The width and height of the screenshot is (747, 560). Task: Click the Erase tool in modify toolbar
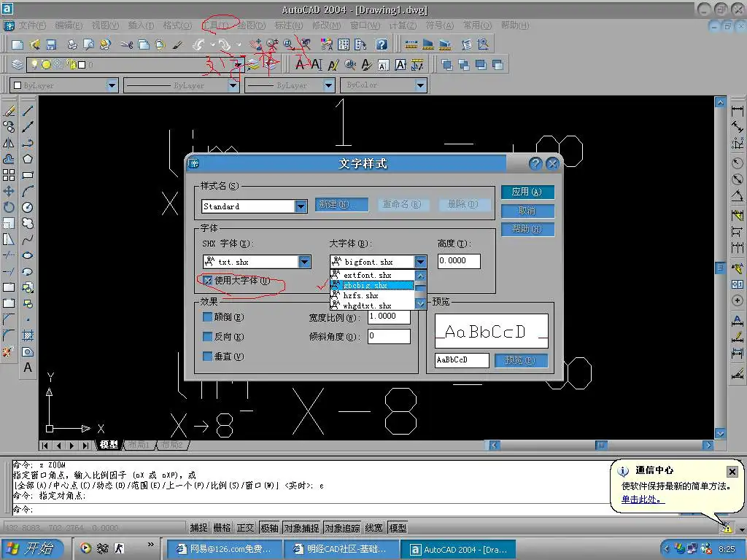[x=9, y=111]
